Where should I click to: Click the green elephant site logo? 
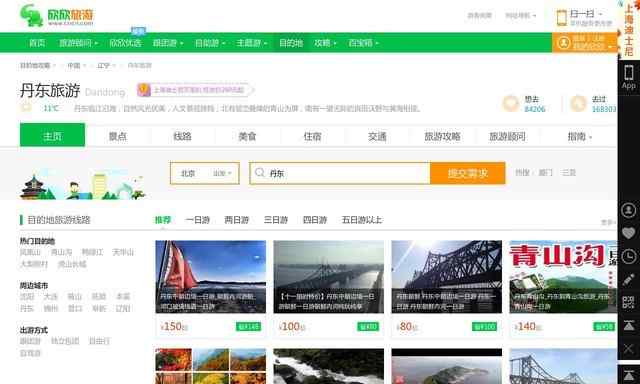coord(31,16)
